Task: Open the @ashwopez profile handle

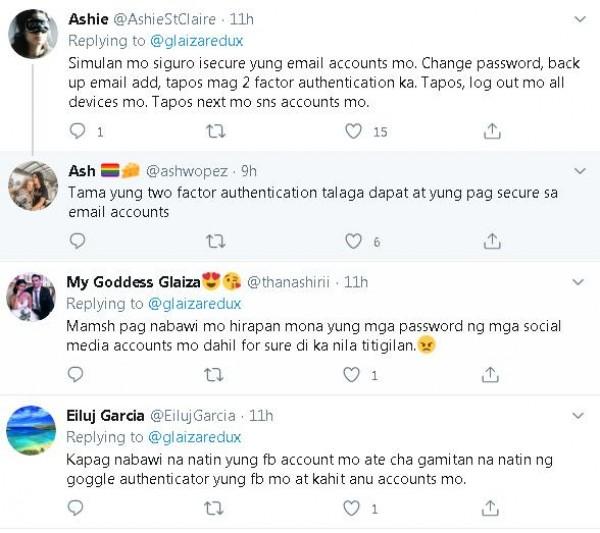Action: (192, 171)
